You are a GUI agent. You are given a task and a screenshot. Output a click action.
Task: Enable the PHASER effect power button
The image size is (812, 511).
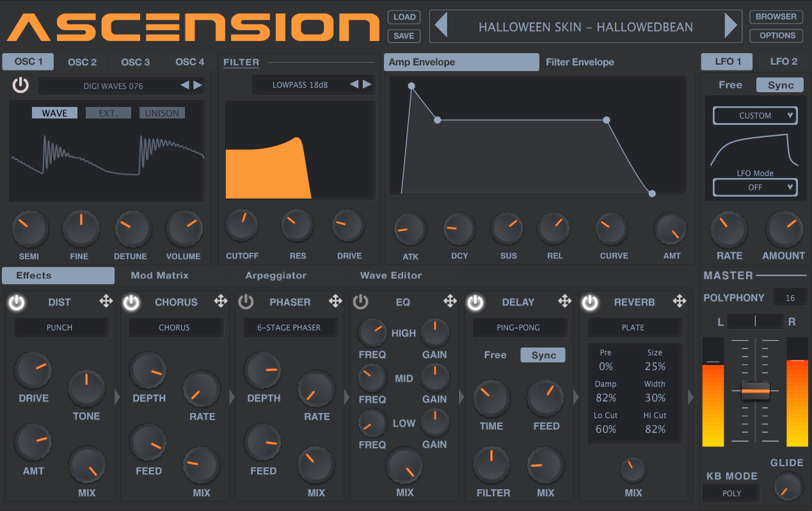coord(246,302)
